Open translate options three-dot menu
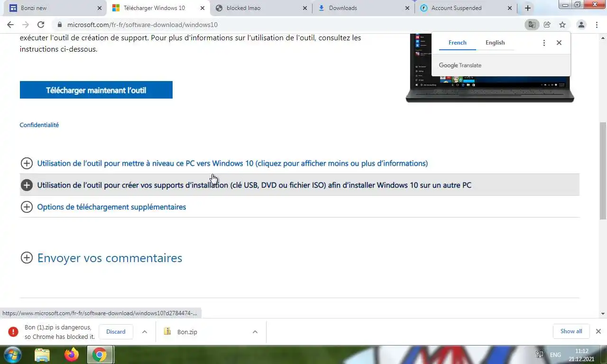The width and height of the screenshot is (607, 364). tap(544, 43)
